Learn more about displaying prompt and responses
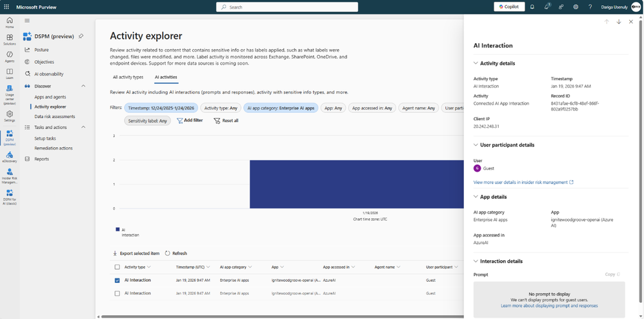This screenshot has height=319, width=644. 549,306
